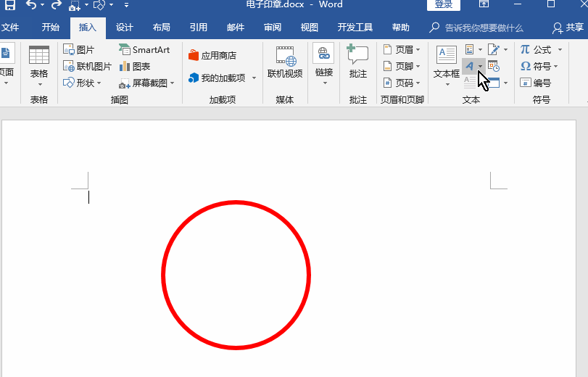The width and height of the screenshot is (588, 377).
Task: Switch to the 视图 tab
Action: (x=310, y=28)
